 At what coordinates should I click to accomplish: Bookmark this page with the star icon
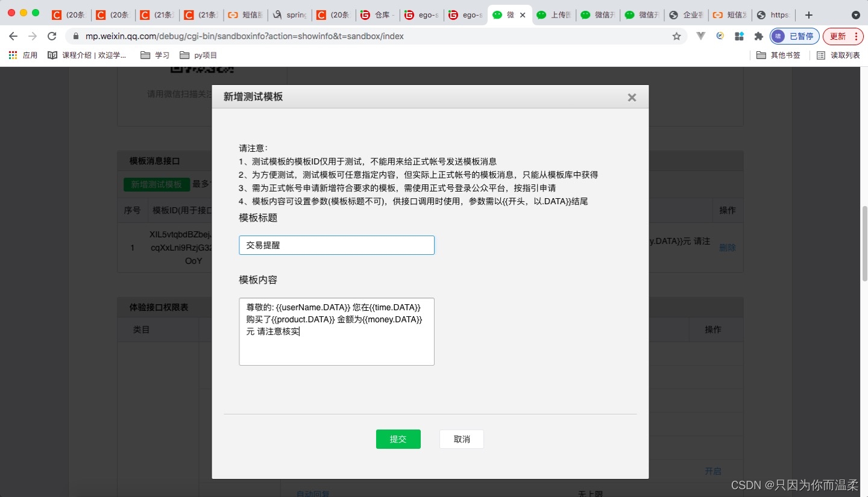(676, 36)
